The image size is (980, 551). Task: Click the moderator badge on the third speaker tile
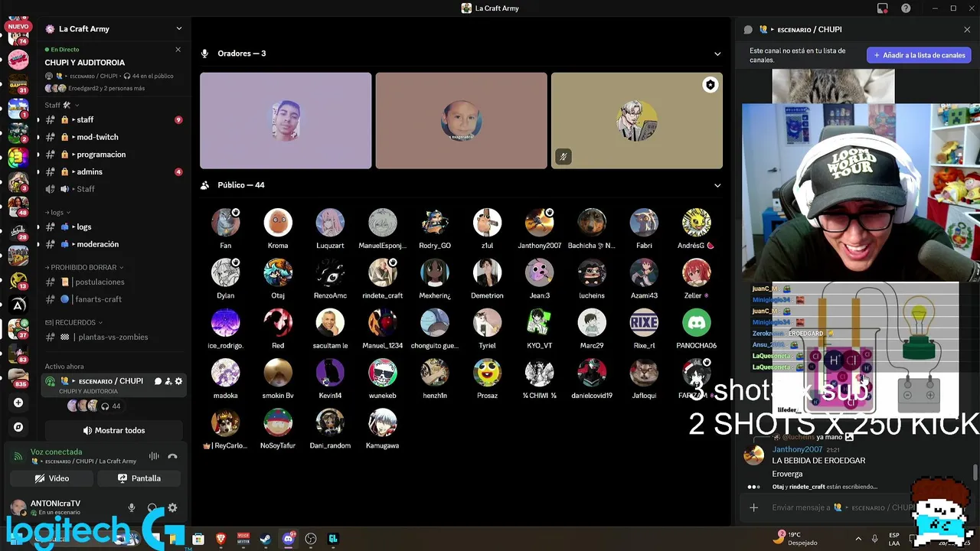(x=710, y=85)
